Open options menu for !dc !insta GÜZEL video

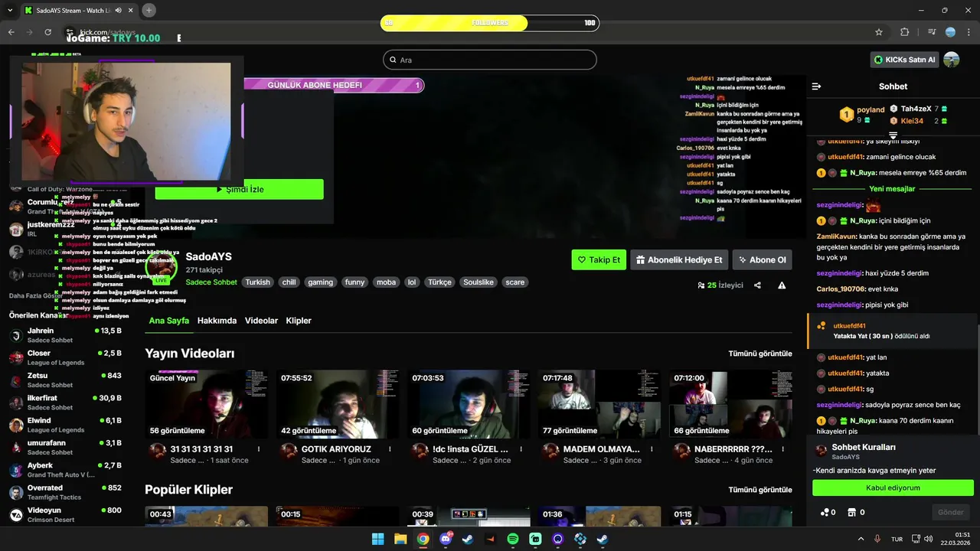click(x=521, y=449)
